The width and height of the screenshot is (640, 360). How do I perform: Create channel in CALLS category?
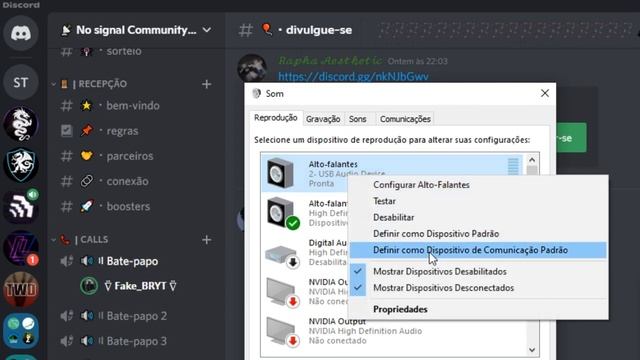click(x=207, y=240)
